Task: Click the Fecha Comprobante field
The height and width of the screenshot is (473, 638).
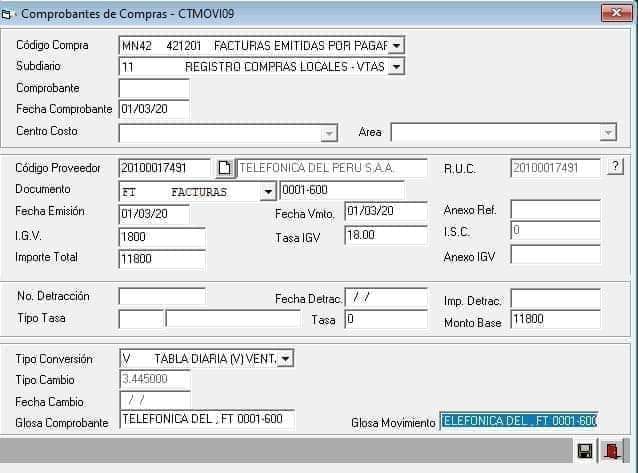Action: 154,109
